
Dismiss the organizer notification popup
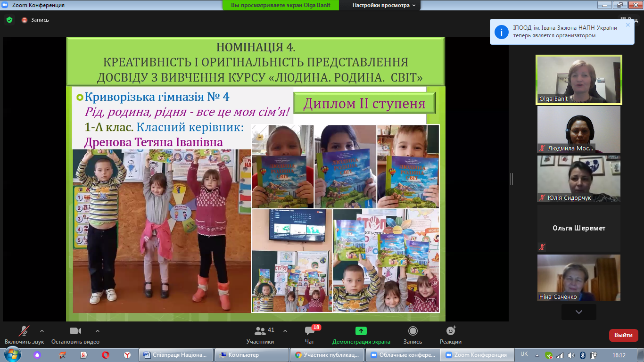(x=627, y=25)
